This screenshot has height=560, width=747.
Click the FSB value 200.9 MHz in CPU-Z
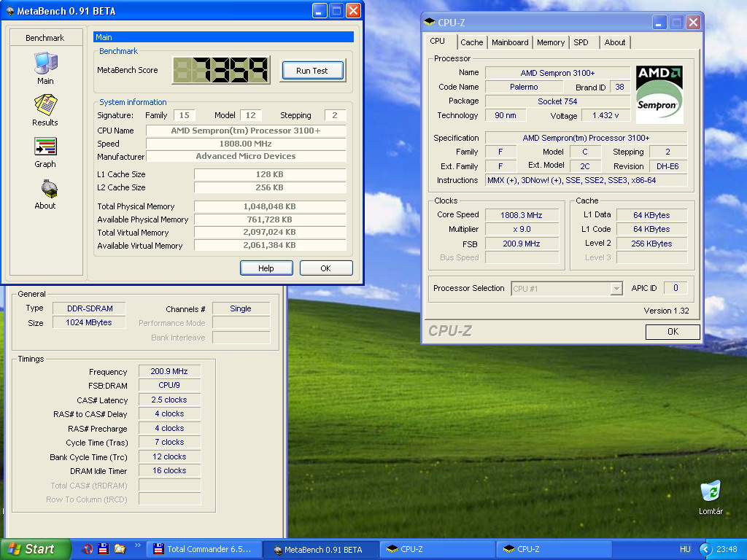[x=522, y=244]
